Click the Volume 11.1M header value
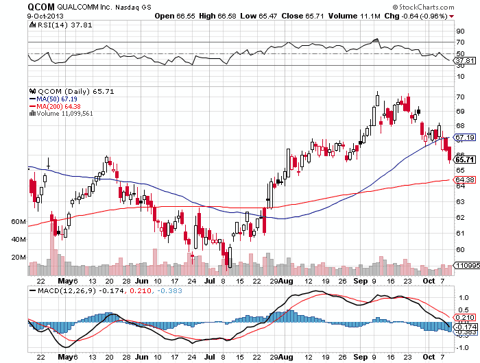This screenshot has width=480, height=363. pos(354,16)
